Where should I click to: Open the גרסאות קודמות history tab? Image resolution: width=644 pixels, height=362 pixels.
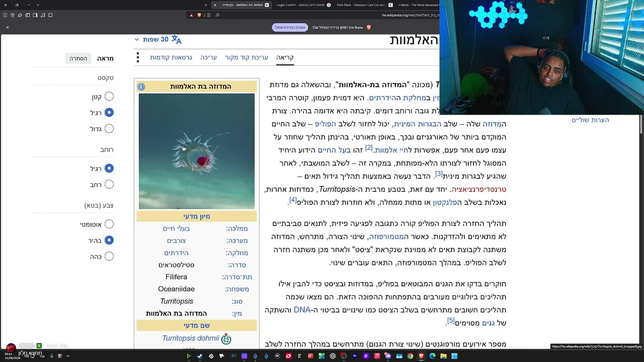tap(171, 57)
